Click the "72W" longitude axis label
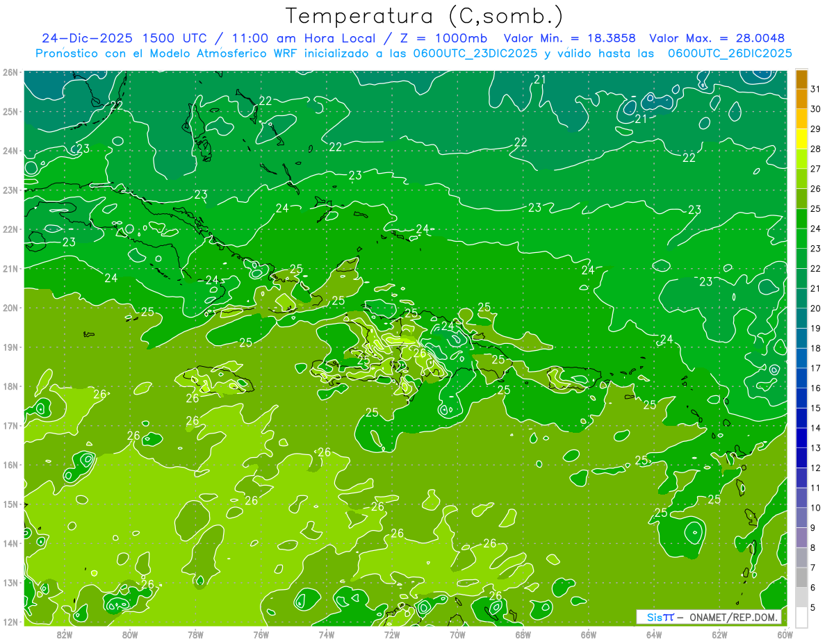 click(392, 634)
